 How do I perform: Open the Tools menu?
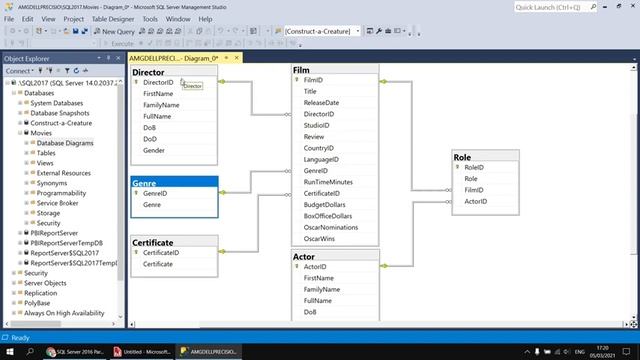coord(150,19)
